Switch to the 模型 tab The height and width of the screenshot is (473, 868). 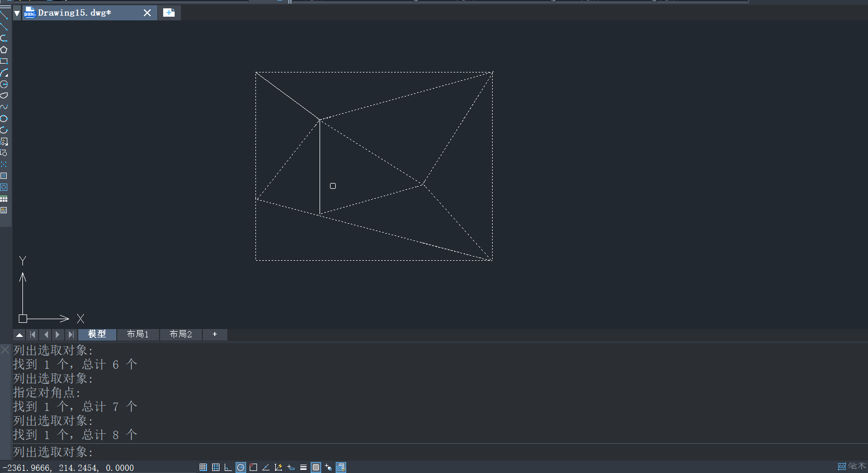tap(97, 334)
